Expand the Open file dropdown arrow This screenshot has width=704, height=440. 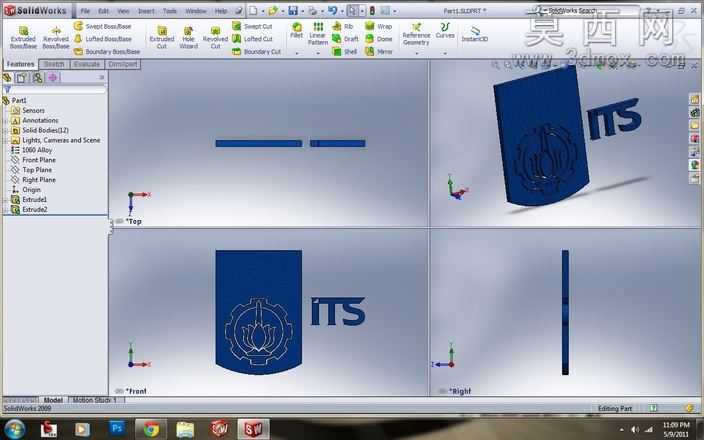click(x=282, y=11)
